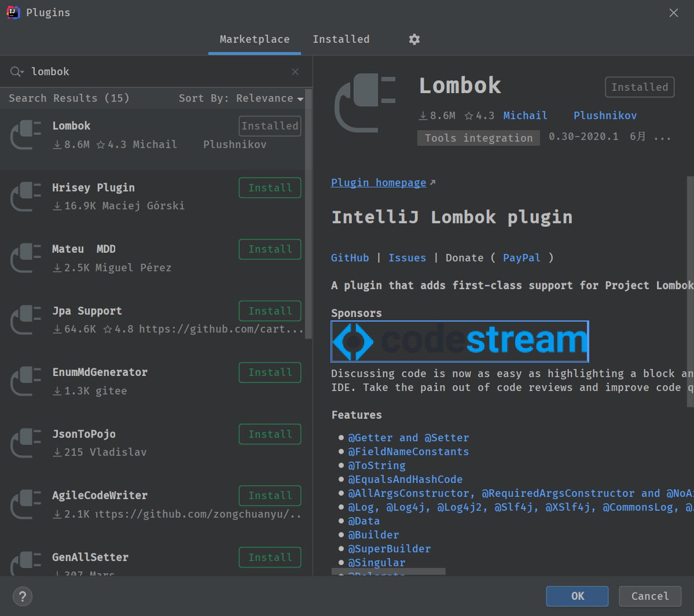Screen dimensions: 694x616
Task: Click the CodeStream sponsor banner
Action: [460, 341]
